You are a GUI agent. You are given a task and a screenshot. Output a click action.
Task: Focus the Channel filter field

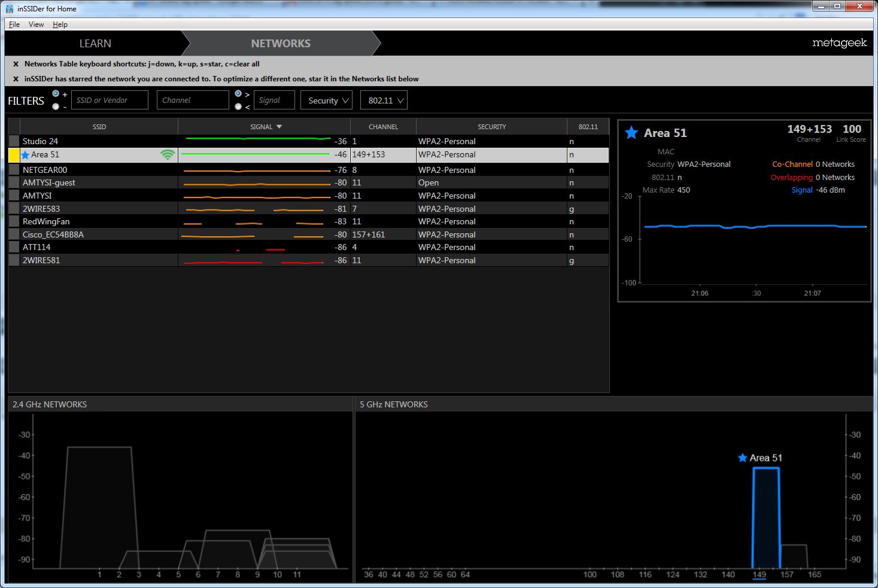(193, 100)
